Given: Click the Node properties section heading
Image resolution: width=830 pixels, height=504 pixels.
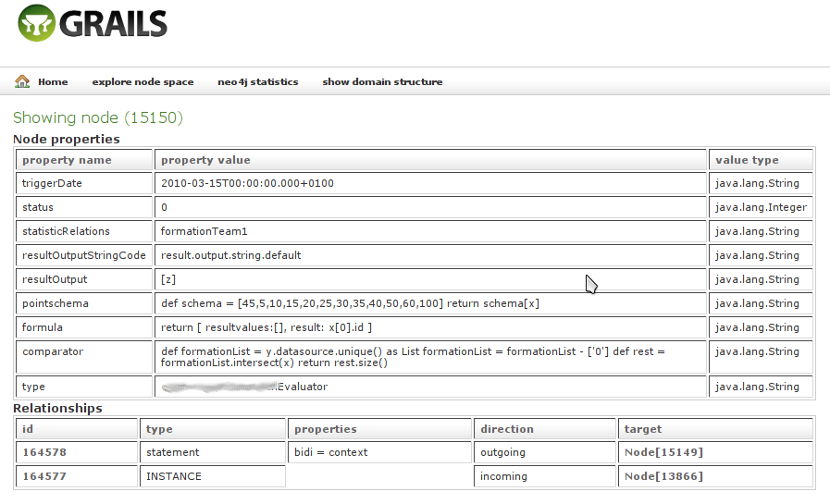Looking at the screenshot, I should pos(67,139).
